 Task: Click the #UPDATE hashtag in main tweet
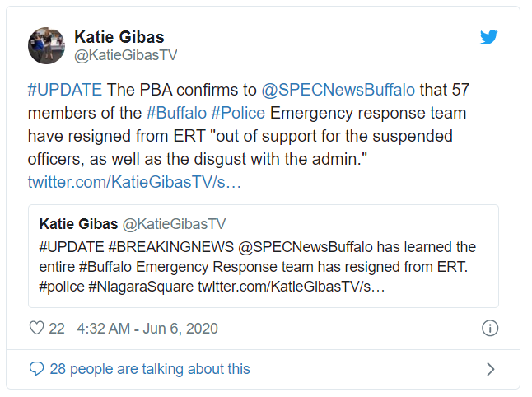64,90
